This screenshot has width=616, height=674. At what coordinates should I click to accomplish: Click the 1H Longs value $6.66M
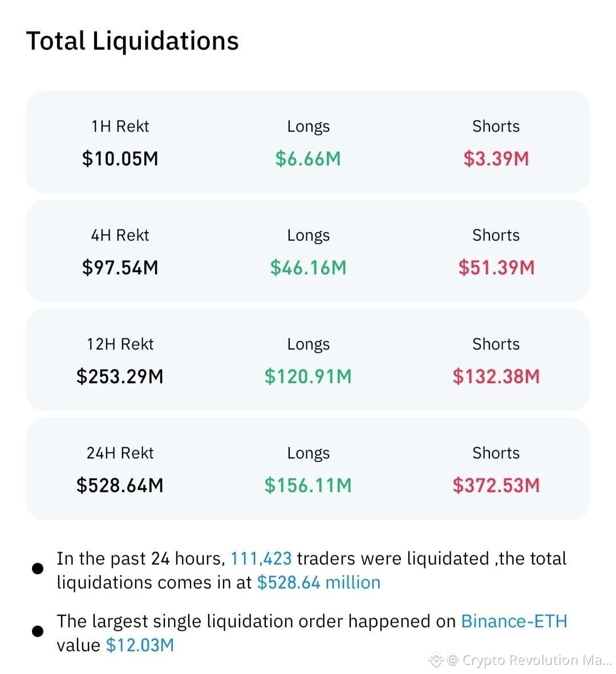click(308, 159)
